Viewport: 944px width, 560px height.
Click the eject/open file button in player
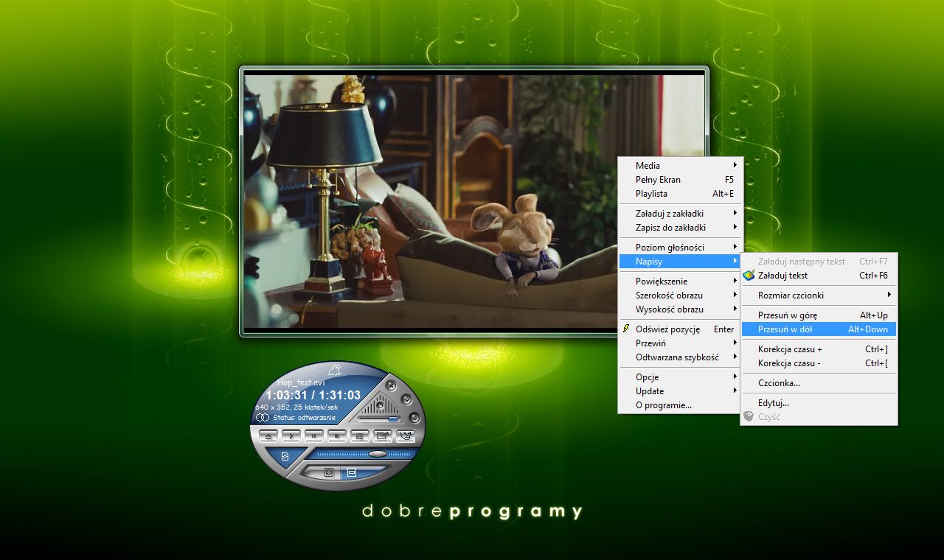point(268,435)
